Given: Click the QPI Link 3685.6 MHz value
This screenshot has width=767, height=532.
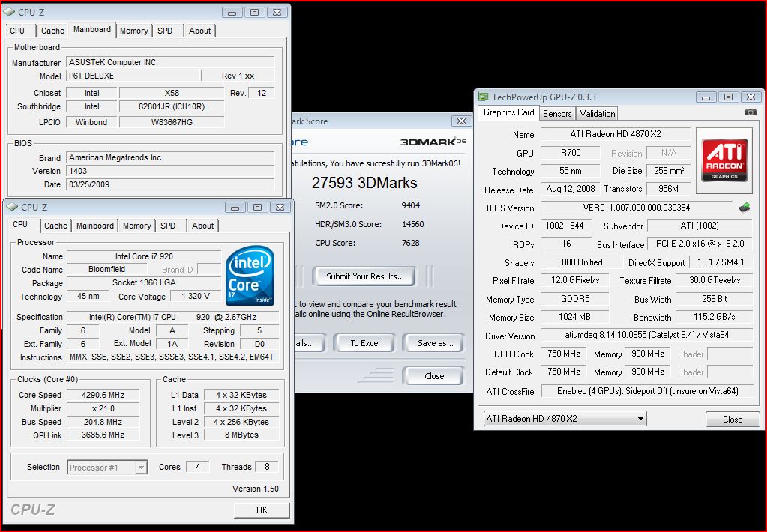Looking at the screenshot, I should pos(103,435).
